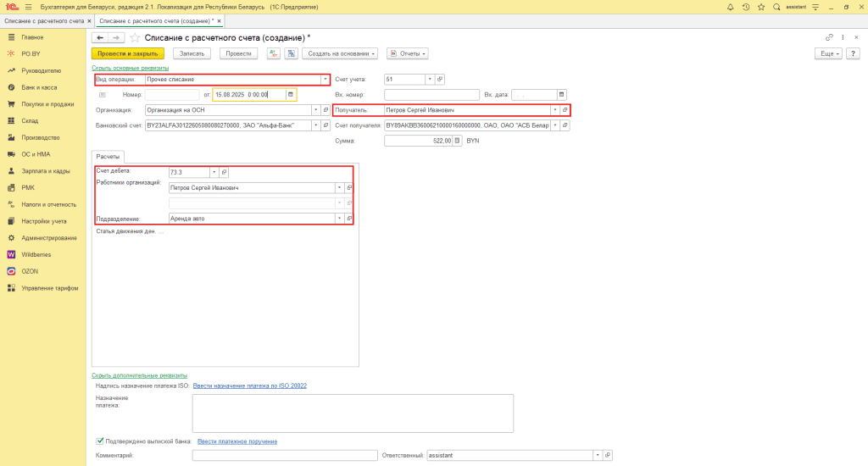Click 'Ввести платежное поручение' link
Viewport: 868px width, 466px height.
tap(237, 441)
